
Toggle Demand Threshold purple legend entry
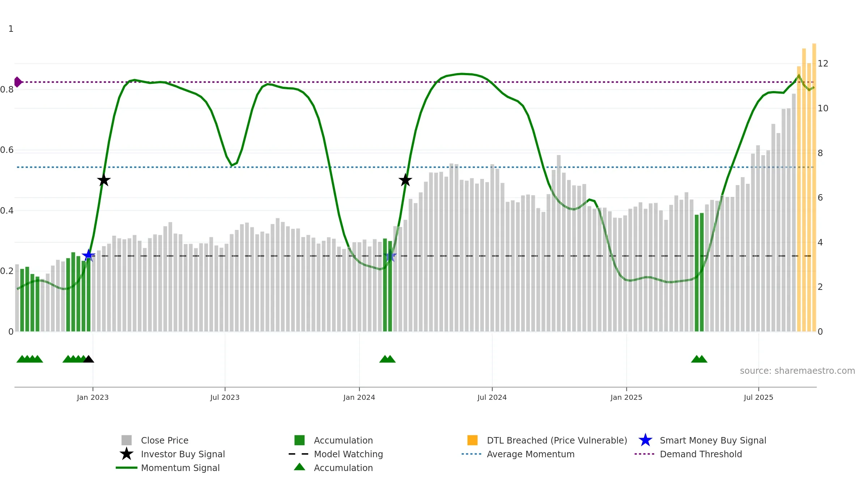[644, 454]
